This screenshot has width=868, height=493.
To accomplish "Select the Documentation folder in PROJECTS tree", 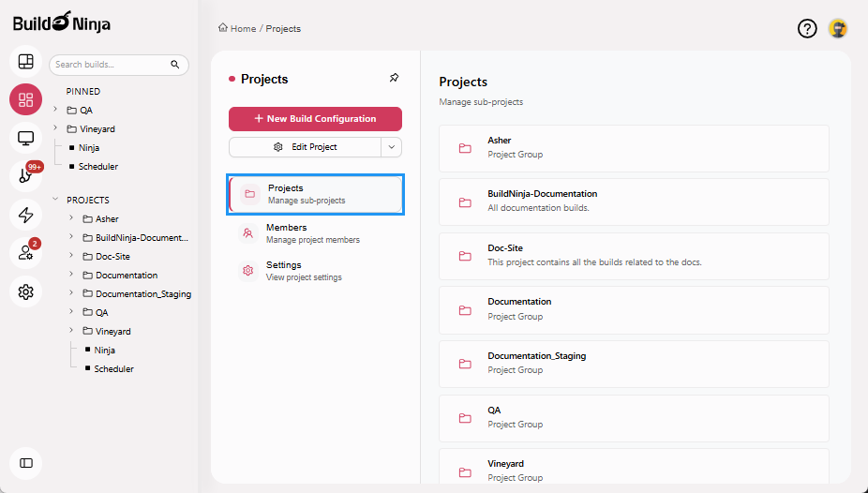I will (120, 275).
